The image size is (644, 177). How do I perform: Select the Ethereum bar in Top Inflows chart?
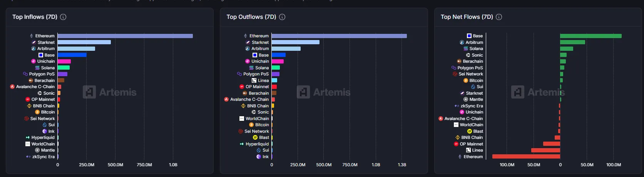(x=125, y=36)
